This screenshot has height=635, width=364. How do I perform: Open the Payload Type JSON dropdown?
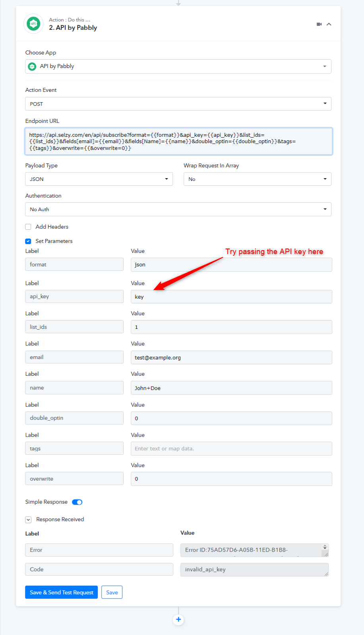point(99,179)
